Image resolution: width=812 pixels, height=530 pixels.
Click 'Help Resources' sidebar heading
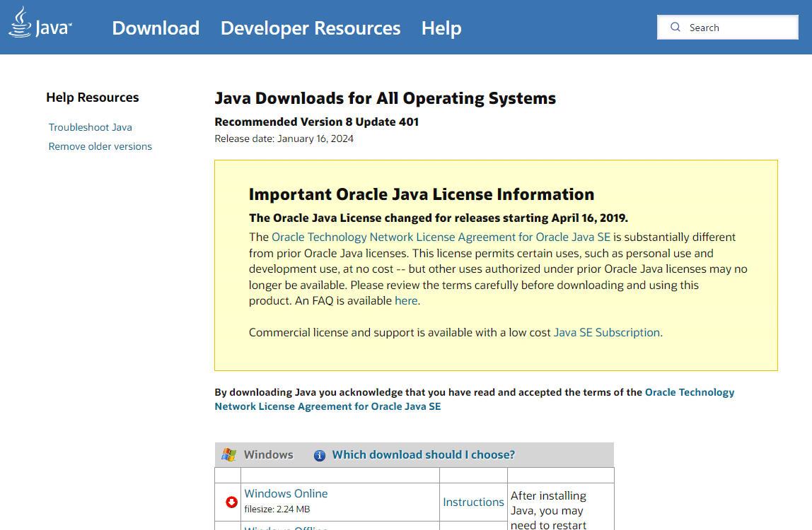click(93, 98)
